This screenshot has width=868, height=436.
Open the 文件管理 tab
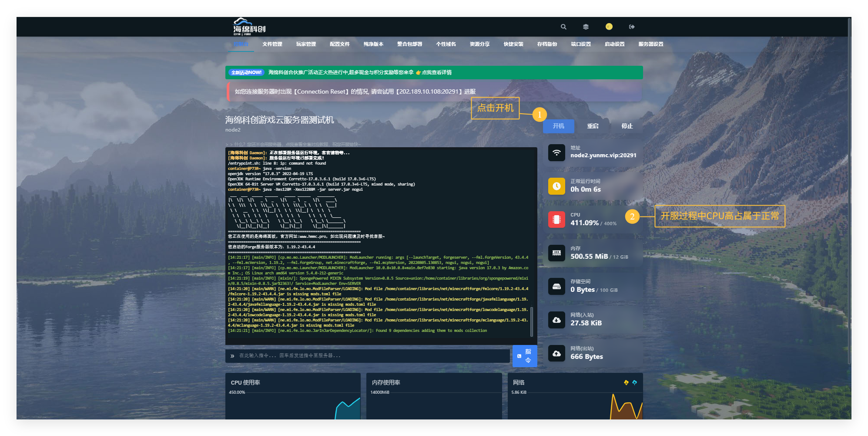272,44
